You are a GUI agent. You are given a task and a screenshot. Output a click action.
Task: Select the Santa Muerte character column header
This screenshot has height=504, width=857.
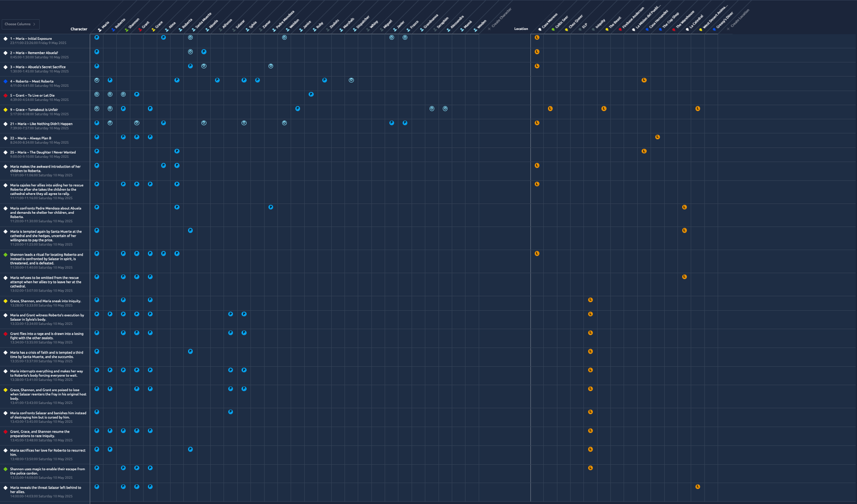click(x=202, y=21)
